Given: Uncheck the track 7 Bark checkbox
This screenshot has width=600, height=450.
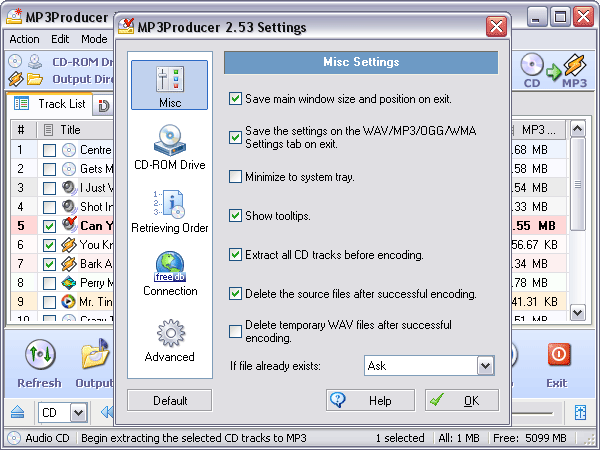Looking at the screenshot, I should click(x=49, y=264).
